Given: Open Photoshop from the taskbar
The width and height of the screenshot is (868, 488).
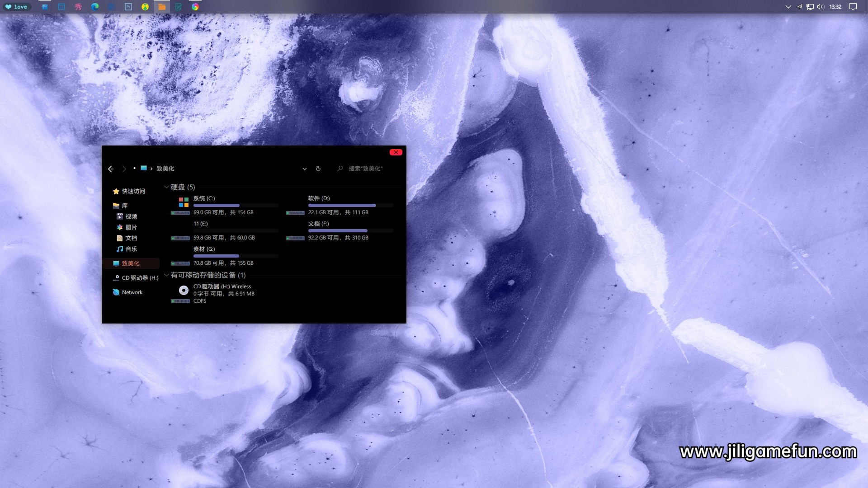Looking at the screenshot, I should click(128, 7).
